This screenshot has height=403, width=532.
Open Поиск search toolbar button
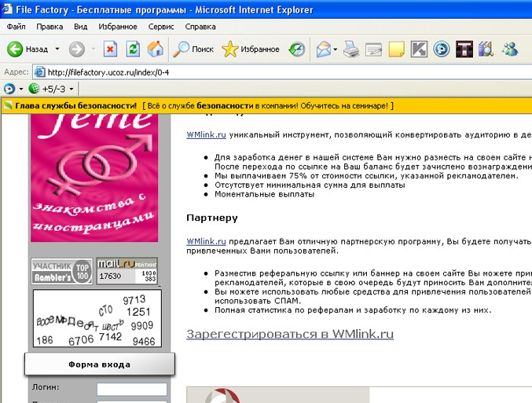pos(193,49)
